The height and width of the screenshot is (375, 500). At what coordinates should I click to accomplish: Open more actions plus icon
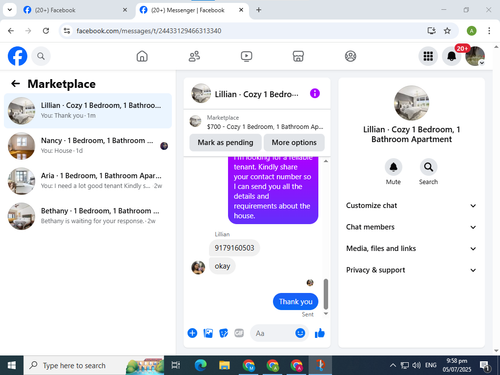pyautogui.click(x=192, y=333)
